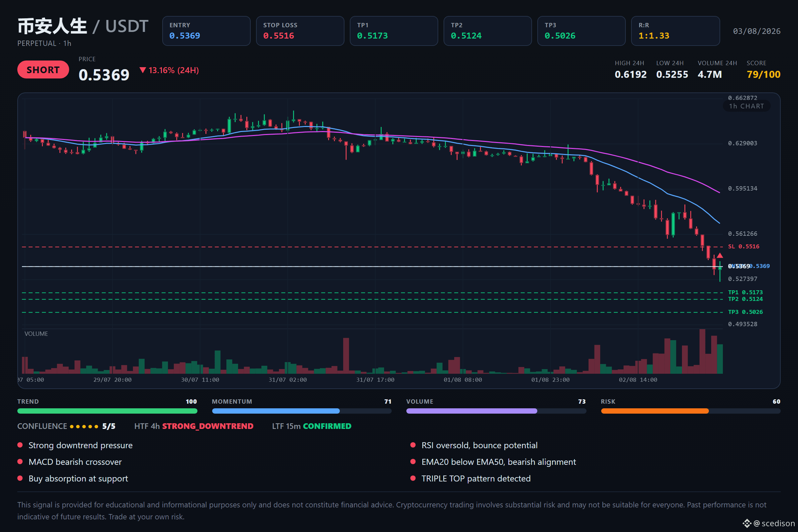Click the 01/08 23:00 time axis label
Screen dimensions: 798x532
pyautogui.click(x=550, y=380)
